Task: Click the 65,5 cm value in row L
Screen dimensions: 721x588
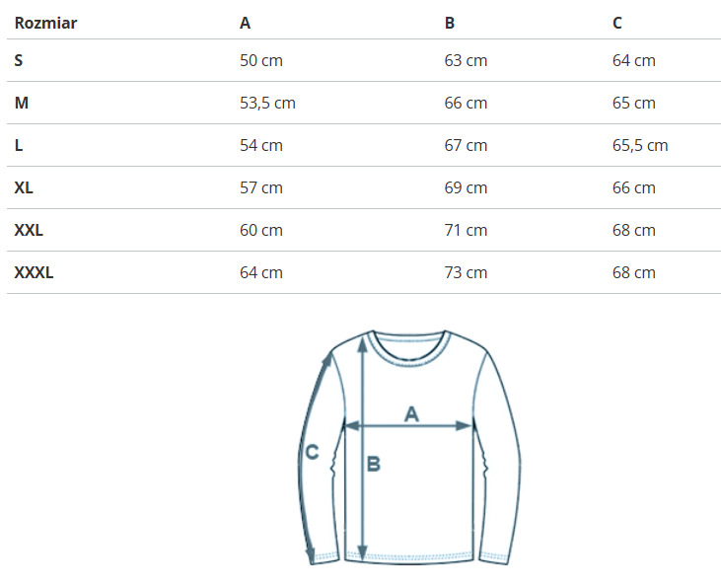Action: pos(640,145)
